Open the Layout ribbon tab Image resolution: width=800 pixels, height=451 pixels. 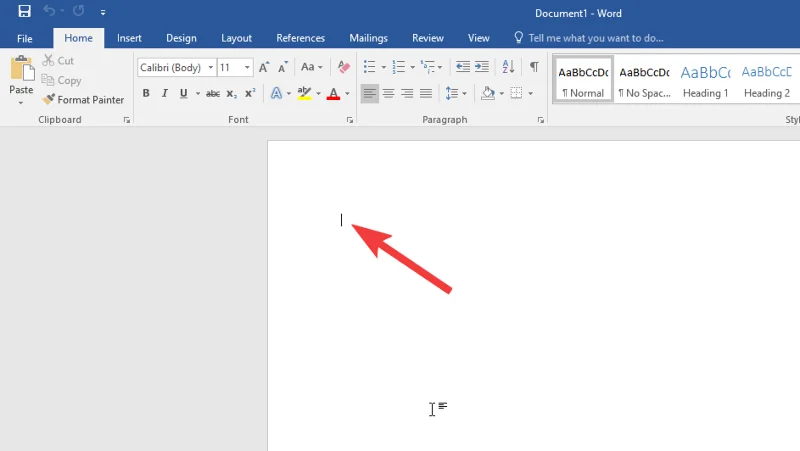(x=236, y=38)
